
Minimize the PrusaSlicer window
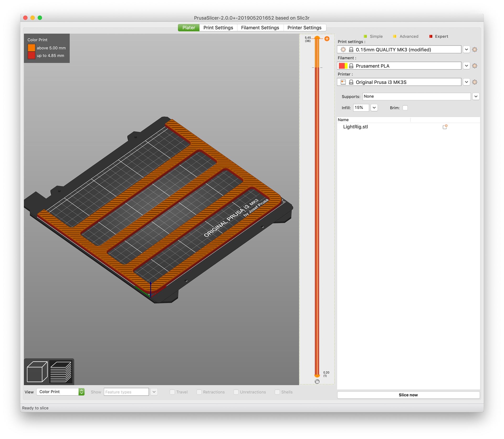tap(33, 18)
